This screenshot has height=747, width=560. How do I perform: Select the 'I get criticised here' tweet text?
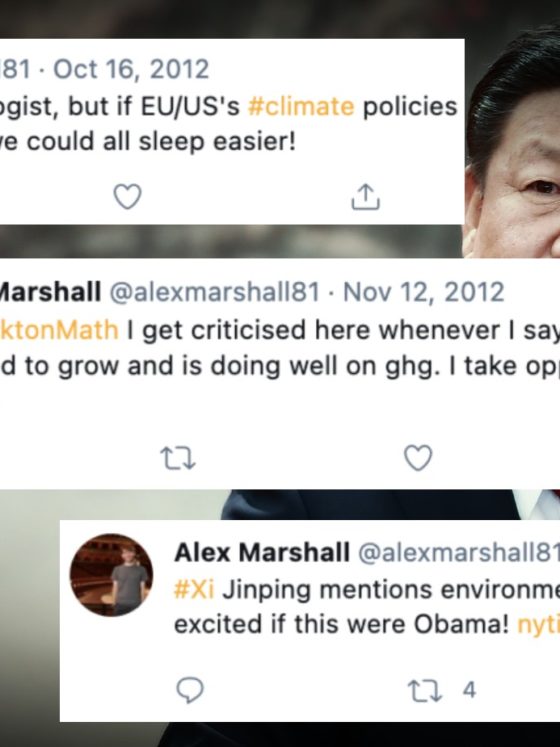[x=280, y=348]
